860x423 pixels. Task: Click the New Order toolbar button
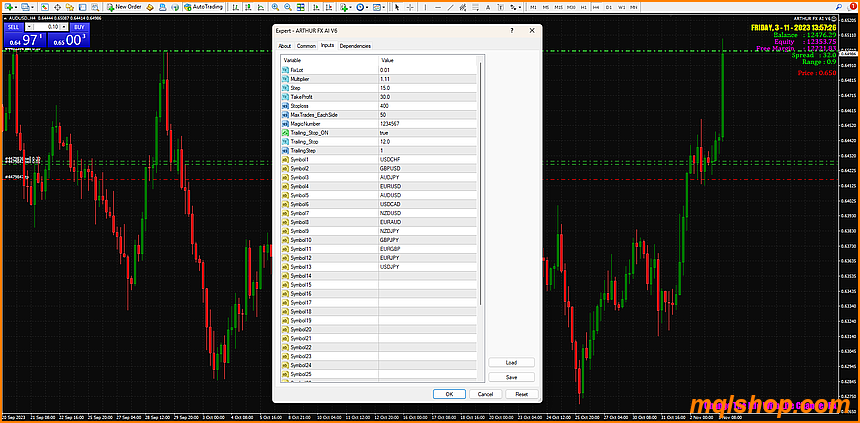point(124,7)
